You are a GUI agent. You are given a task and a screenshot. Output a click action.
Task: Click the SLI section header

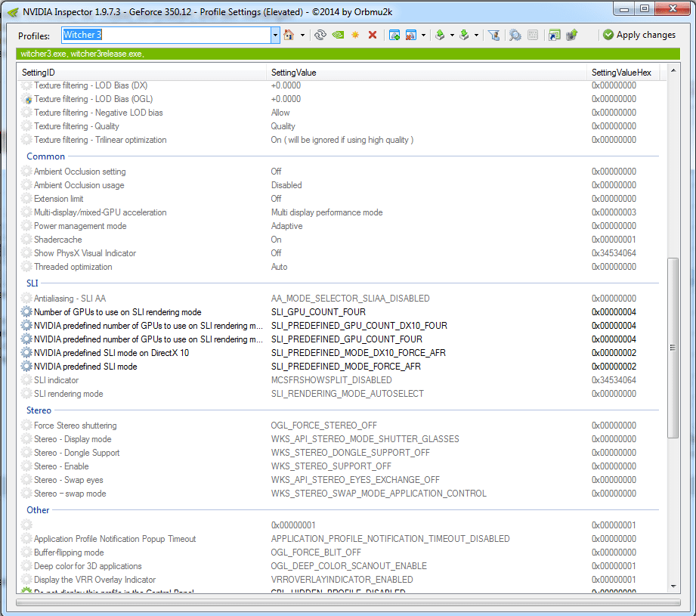tap(32, 283)
